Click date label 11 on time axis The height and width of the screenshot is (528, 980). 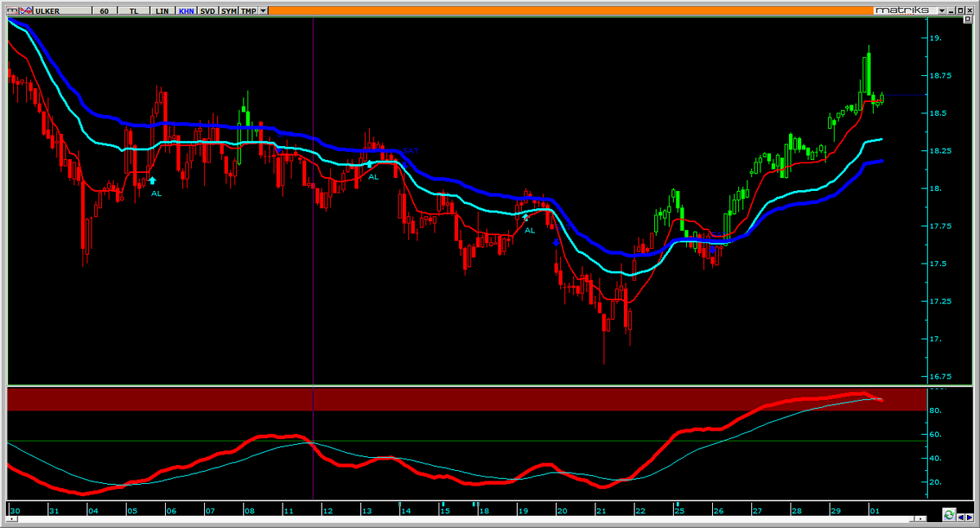pyautogui.click(x=288, y=511)
